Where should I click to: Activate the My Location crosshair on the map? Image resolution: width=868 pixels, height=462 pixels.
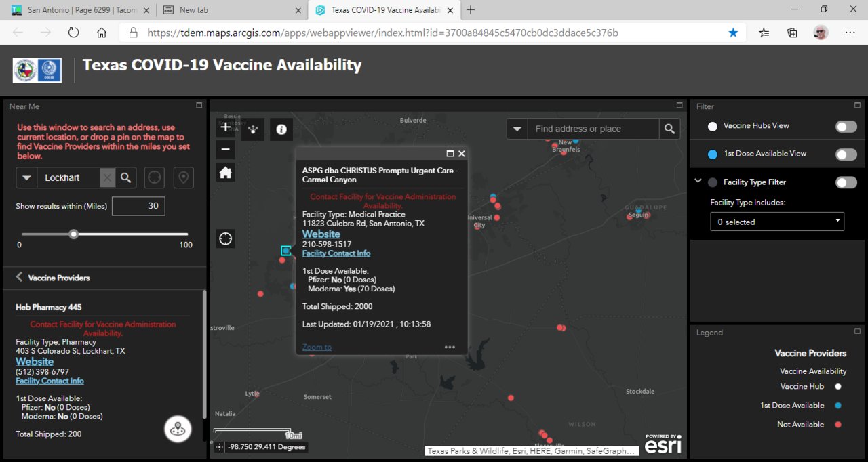226,238
